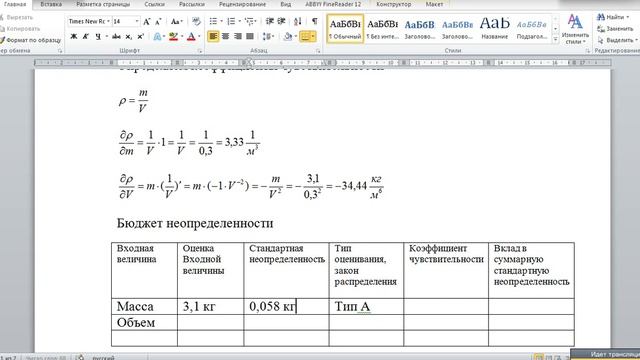Toggle superscript formatting
This screenshot has height=360, width=640.
[140, 37]
